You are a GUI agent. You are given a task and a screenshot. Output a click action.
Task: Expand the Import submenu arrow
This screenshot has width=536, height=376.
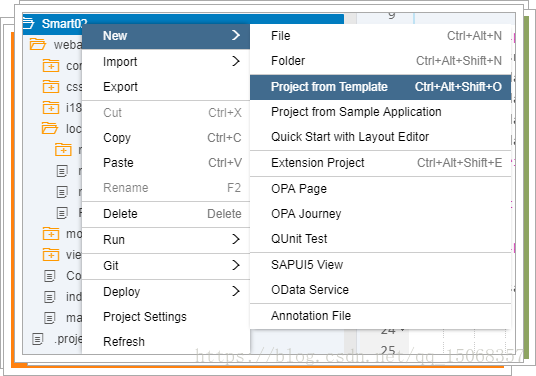click(x=236, y=61)
